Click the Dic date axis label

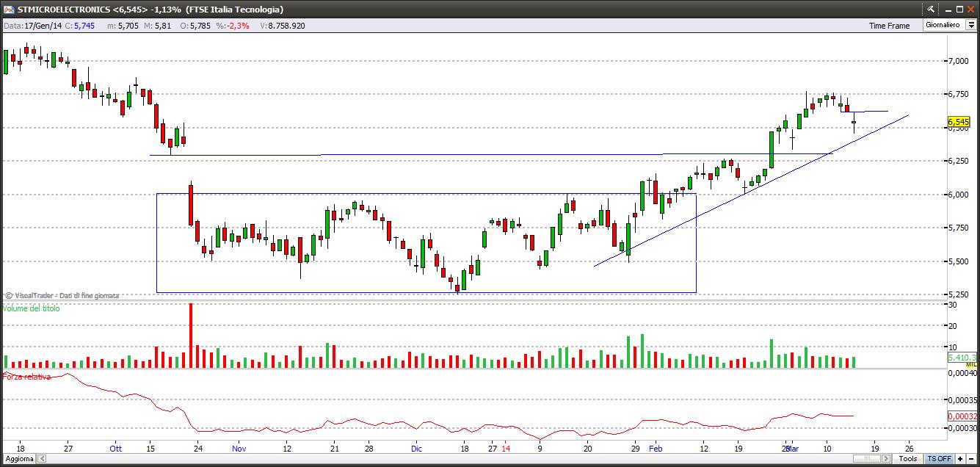416,448
